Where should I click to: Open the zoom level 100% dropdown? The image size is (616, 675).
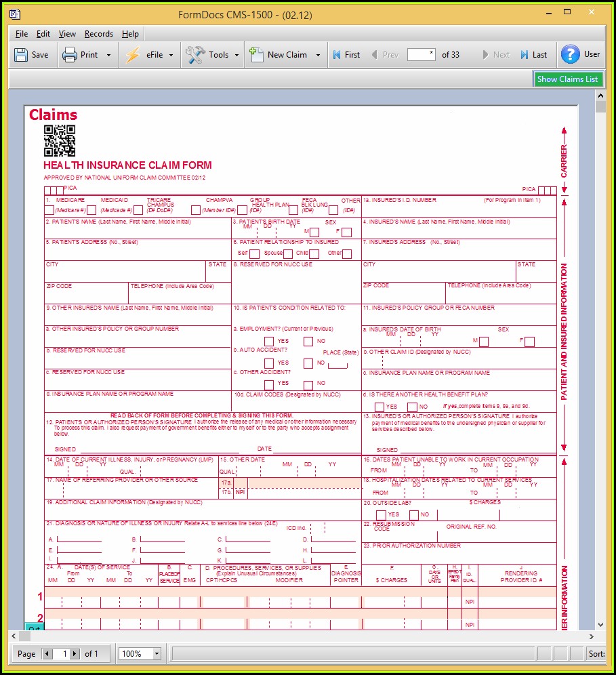pos(157,654)
